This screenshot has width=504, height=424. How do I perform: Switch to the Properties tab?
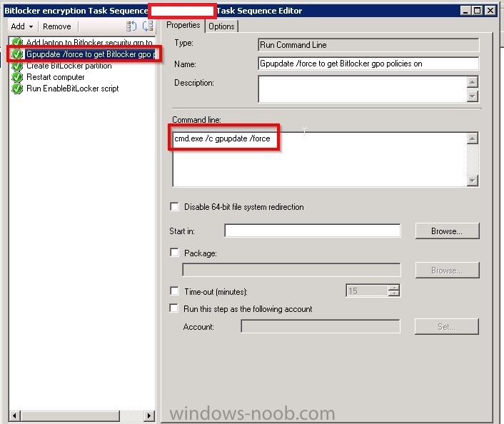[183, 25]
